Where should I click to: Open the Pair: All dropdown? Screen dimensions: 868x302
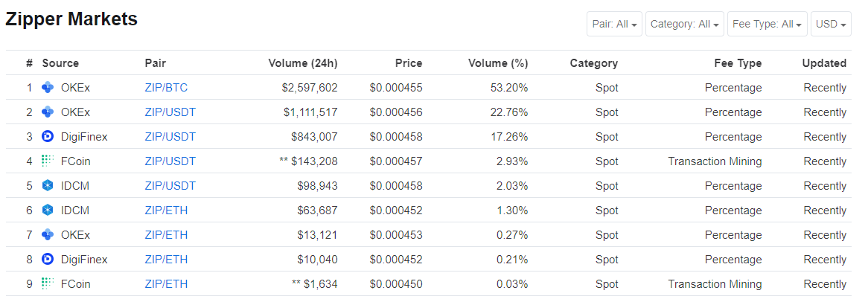click(614, 24)
